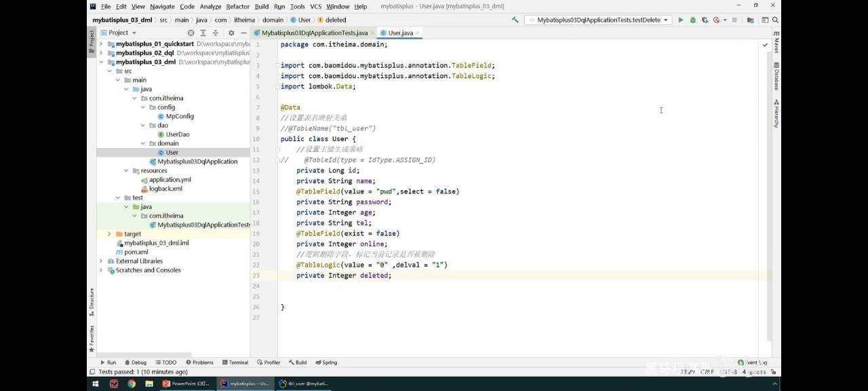Screen dimensions: 868x391
Task: Expand all icon in Project panel
Action: pyautogui.click(x=203, y=33)
